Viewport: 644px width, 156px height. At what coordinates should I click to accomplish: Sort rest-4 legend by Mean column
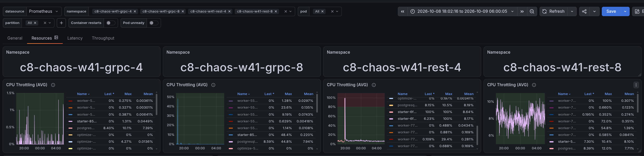pyautogui.click(x=469, y=94)
